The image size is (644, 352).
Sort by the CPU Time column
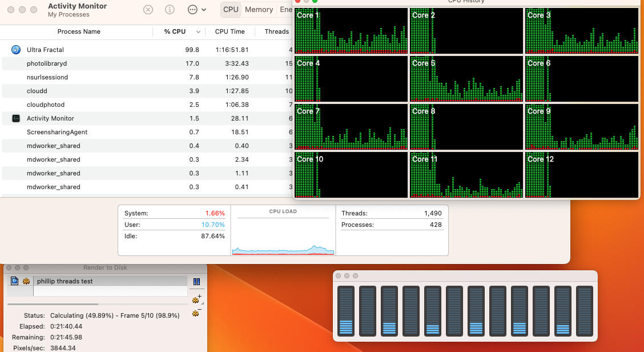pos(230,32)
